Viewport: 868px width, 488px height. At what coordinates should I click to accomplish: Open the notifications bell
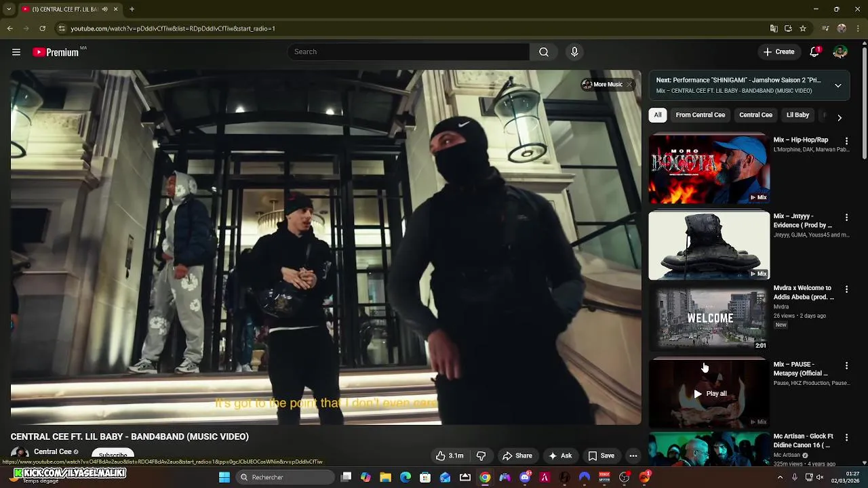click(x=815, y=52)
